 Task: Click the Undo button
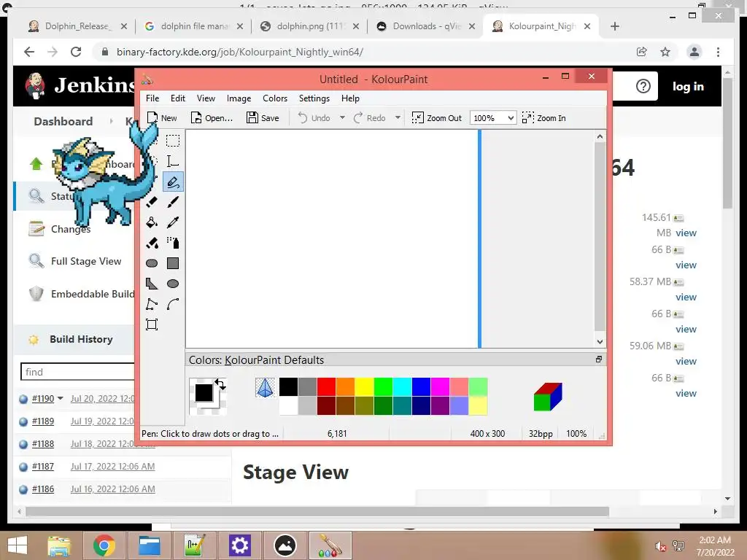[x=314, y=118]
